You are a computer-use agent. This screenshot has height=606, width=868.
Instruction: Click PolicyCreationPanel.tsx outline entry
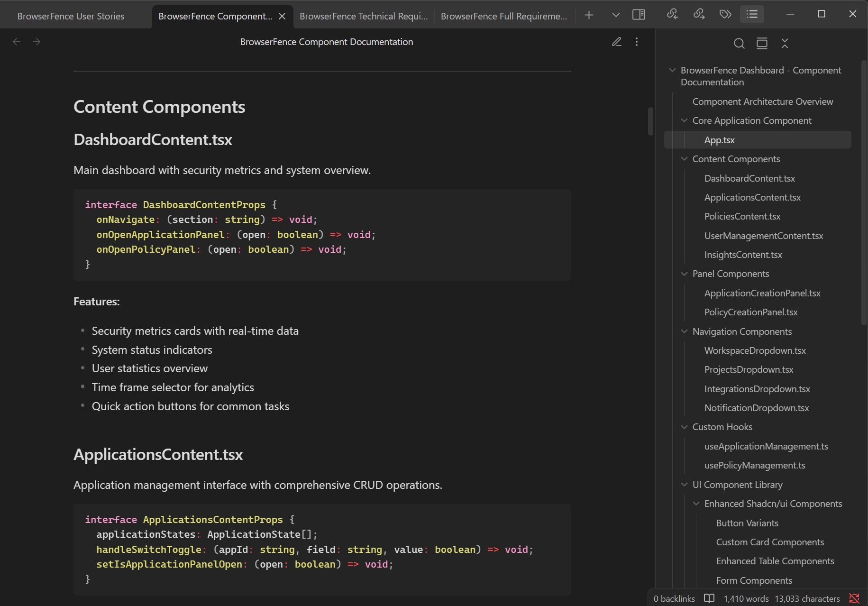click(750, 312)
